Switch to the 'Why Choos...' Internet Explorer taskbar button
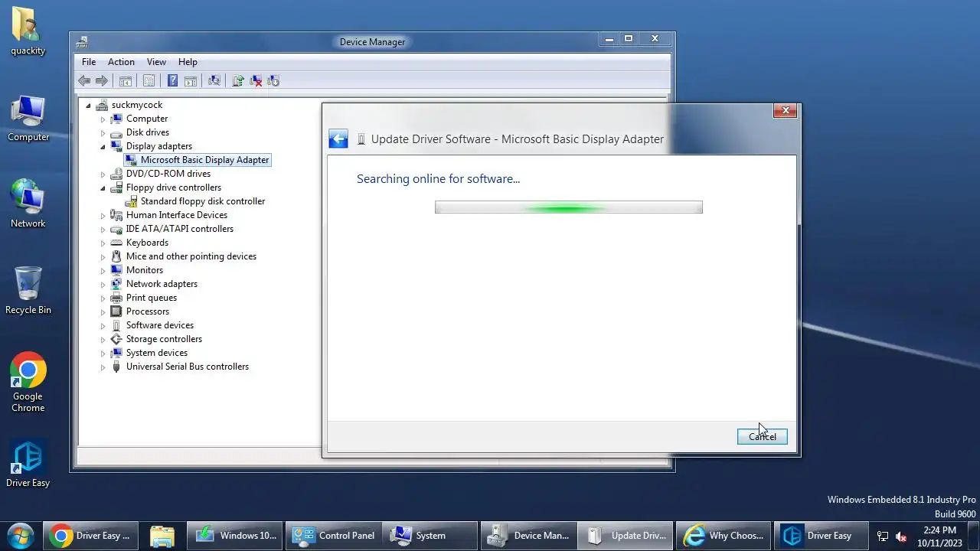 click(x=723, y=536)
